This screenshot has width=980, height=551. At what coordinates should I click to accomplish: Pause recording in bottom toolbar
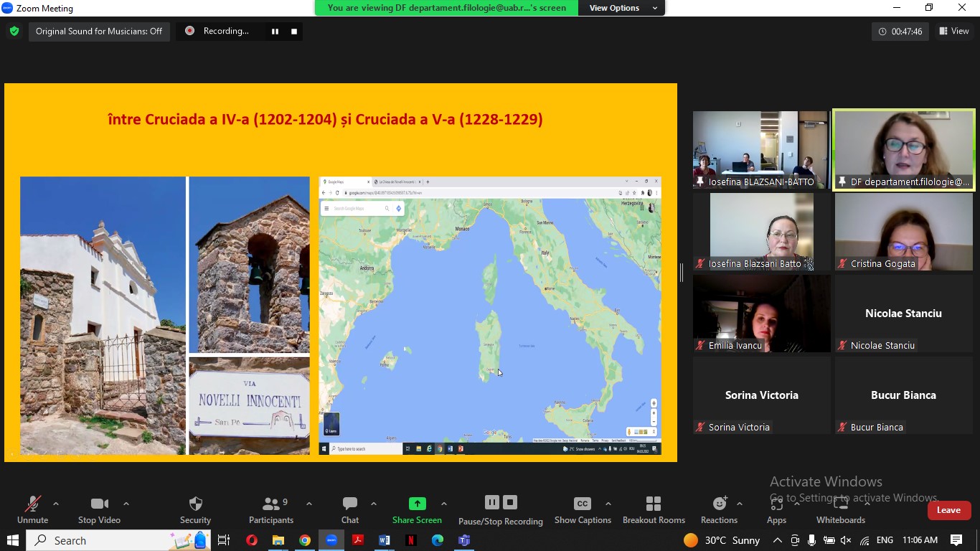(491, 502)
